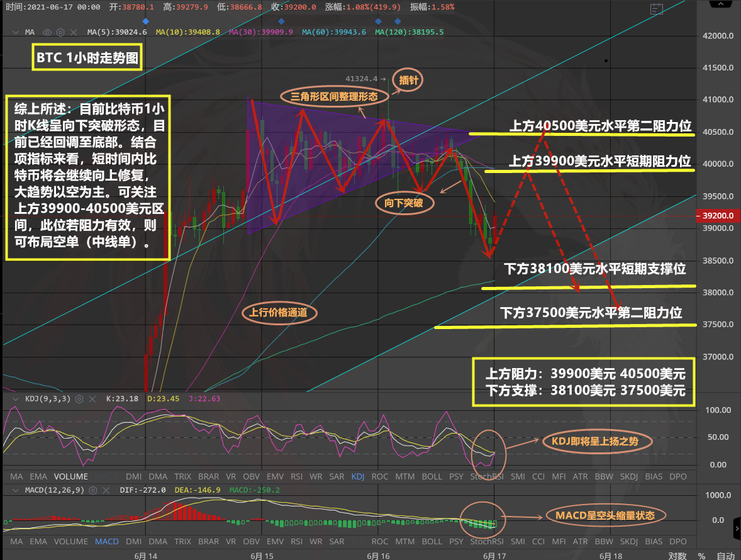This screenshot has height=560, width=741.
Task: Toggle logarithmic scale (对数)
Action: [x=677, y=556]
